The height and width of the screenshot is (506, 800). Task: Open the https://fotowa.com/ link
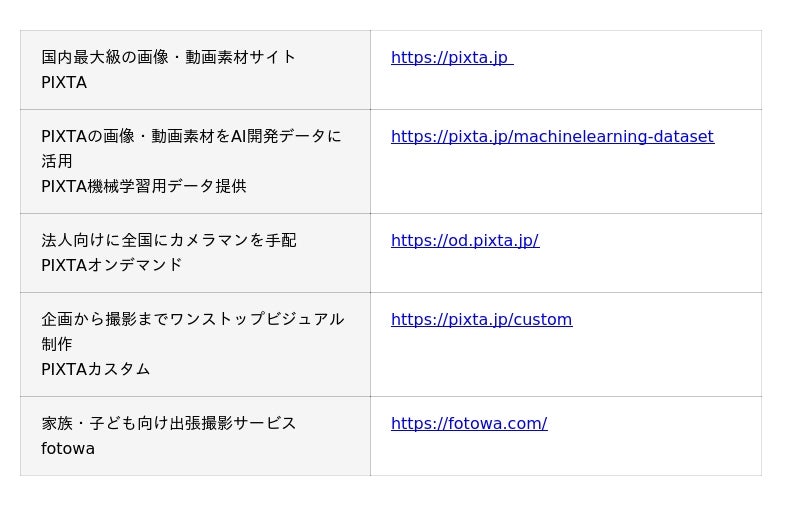468,424
